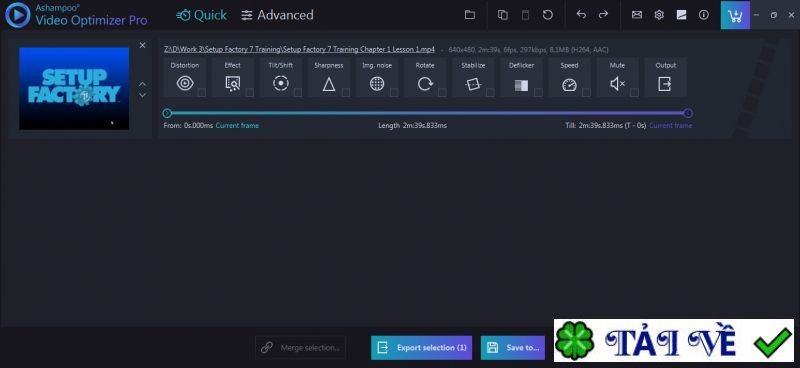
Task: Click Save to... button
Action: [513, 348]
